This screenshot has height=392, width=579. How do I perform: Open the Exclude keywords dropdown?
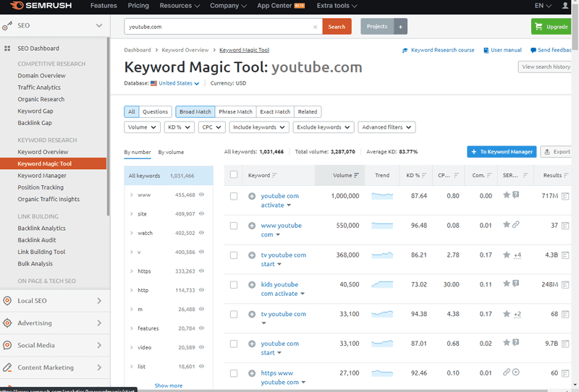point(324,127)
